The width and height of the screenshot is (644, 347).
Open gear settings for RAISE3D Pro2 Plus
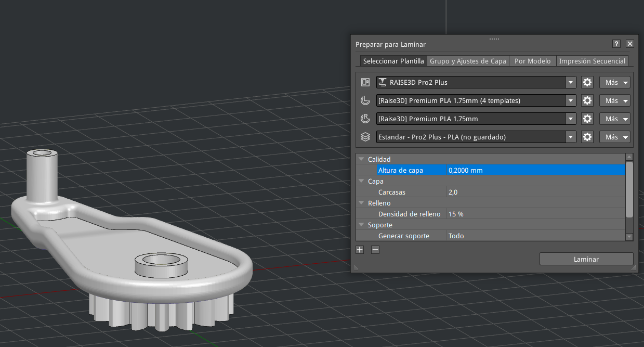pos(587,82)
